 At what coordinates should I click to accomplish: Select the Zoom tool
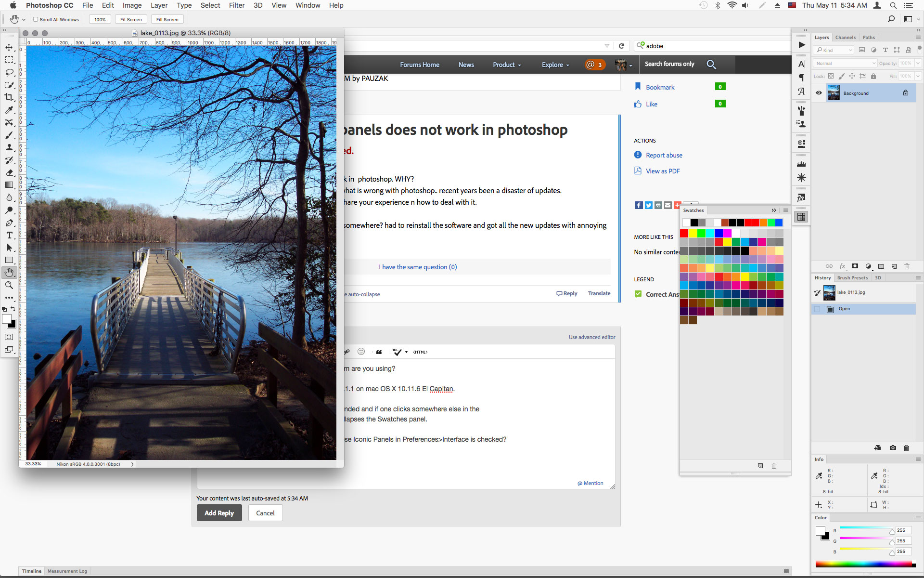(x=9, y=285)
